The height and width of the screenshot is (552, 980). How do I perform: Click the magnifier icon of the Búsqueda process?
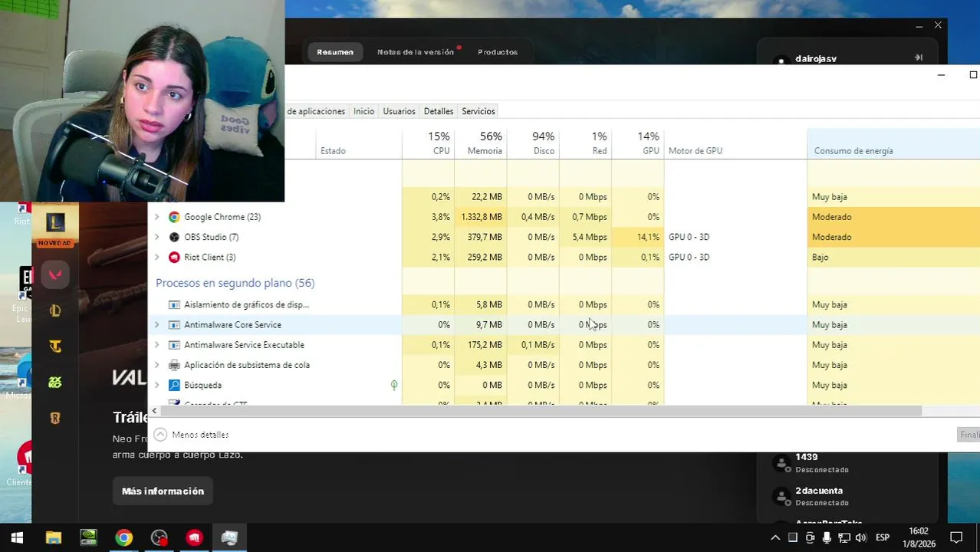(x=174, y=385)
